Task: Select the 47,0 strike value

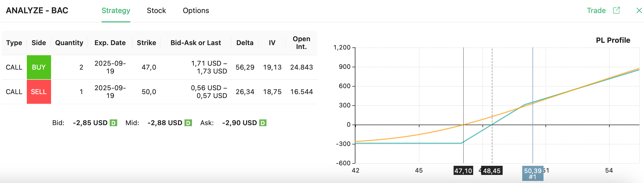Action: point(149,67)
